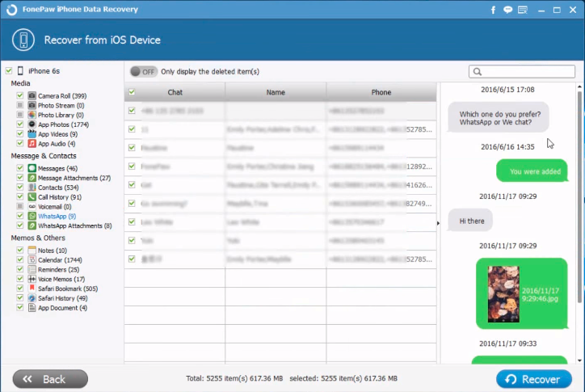Sort by the Phone column header
585x392 pixels.
point(381,92)
